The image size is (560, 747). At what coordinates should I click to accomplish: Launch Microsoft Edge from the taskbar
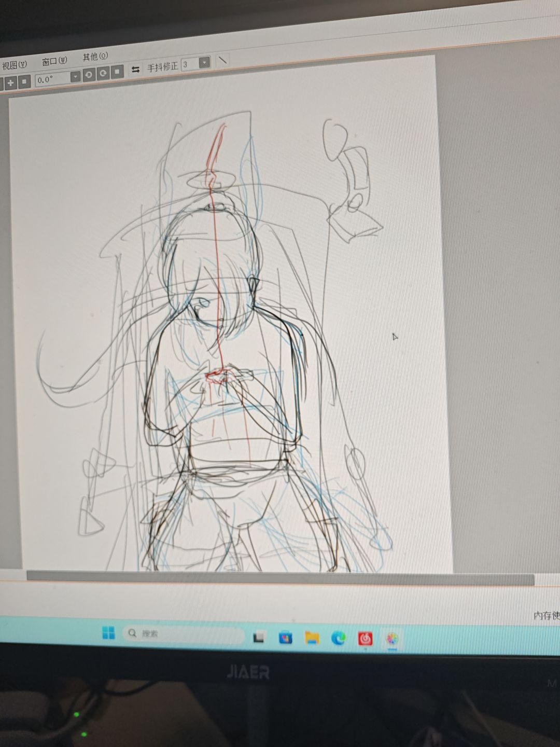(339, 639)
